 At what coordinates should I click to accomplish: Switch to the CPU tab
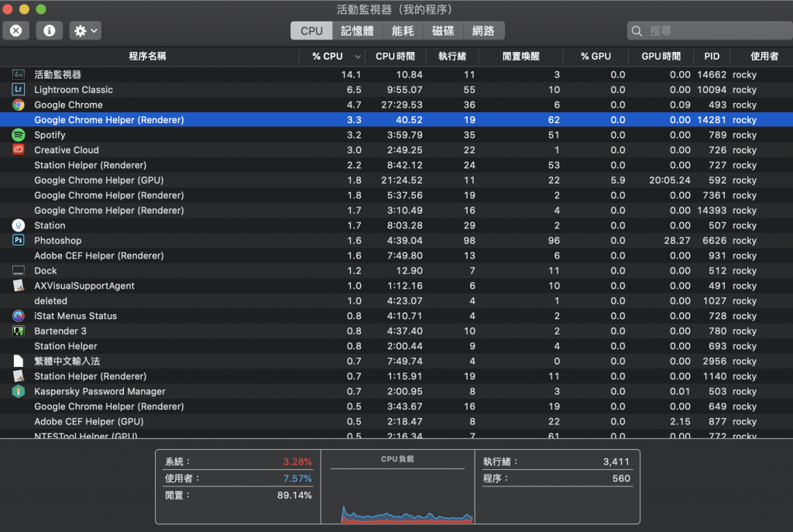pos(311,31)
